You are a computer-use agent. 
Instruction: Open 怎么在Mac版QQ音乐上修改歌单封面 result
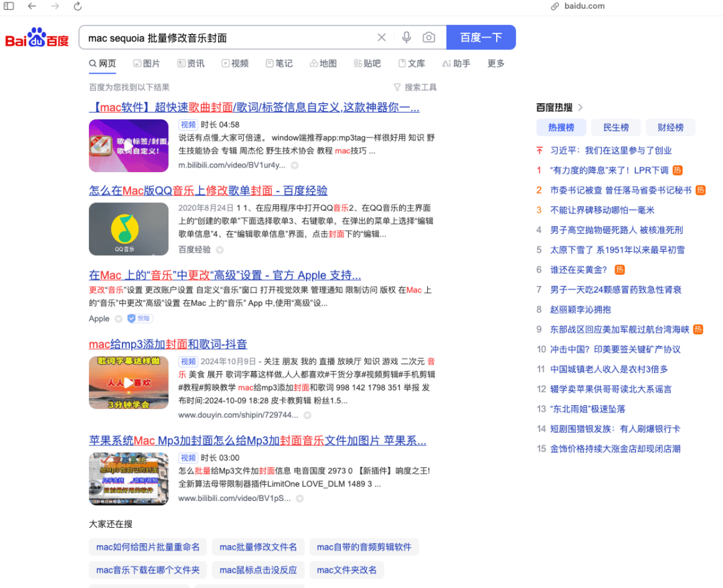click(x=208, y=190)
